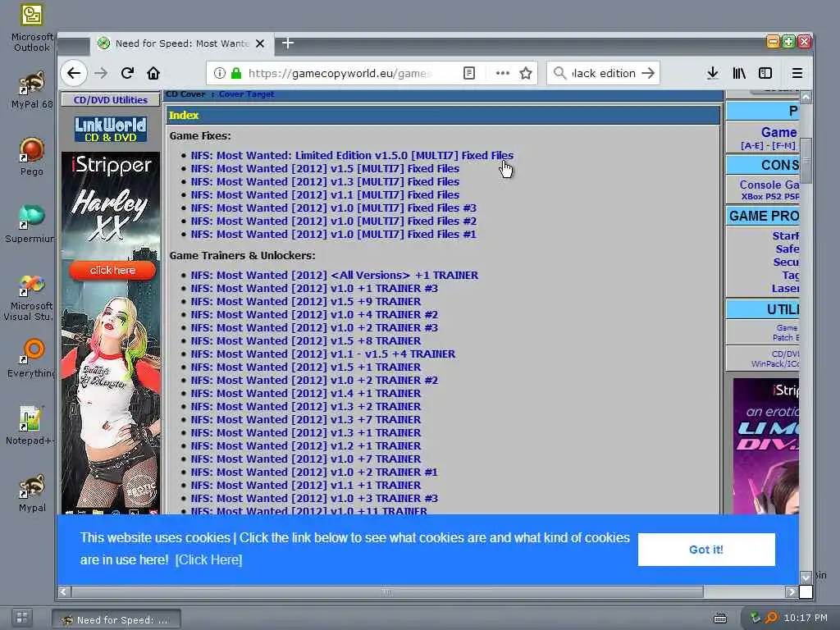This screenshot has width=840, height=630.
Task: Open the Everything search desktop shortcut
Action: (32, 358)
